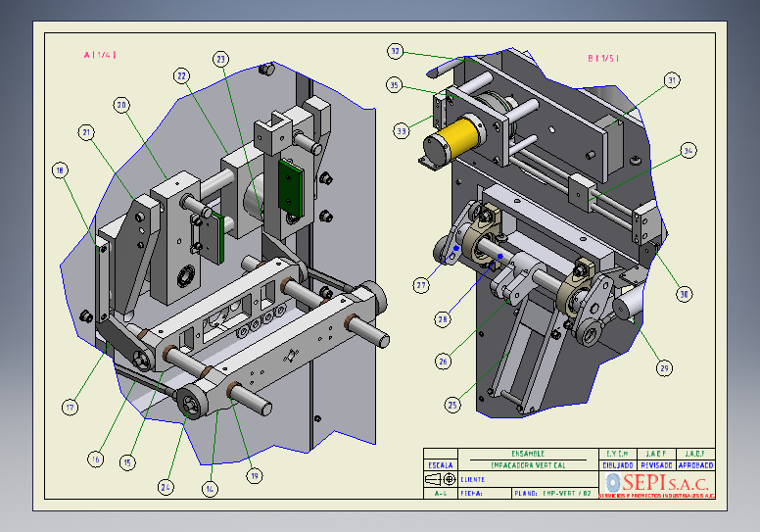The width and height of the screenshot is (760, 532).
Task: Click the balloon labeled 18
Action: click(x=62, y=170)
